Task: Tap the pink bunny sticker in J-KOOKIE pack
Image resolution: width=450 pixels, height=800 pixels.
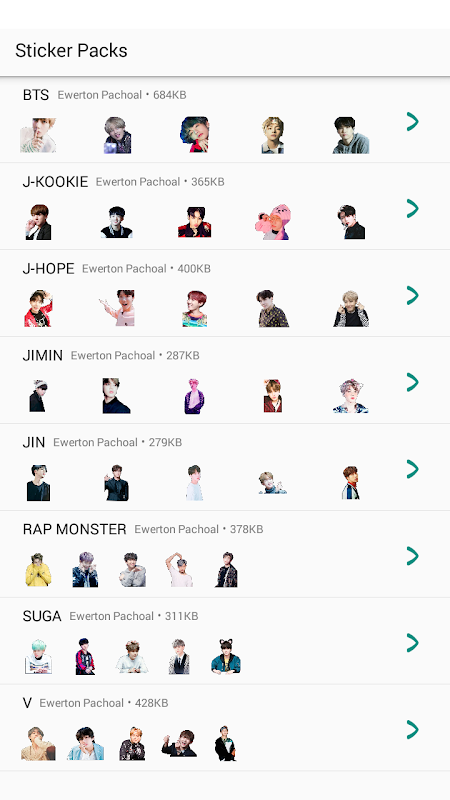Action: [273, 222]
